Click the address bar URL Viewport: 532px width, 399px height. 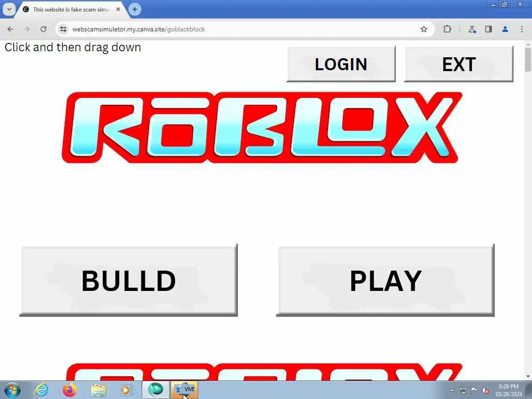pos(139,29)
